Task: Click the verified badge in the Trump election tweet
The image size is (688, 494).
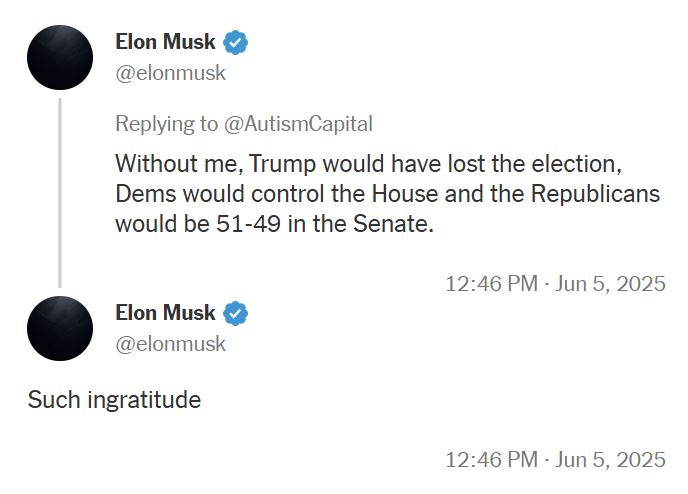Action: coord(236,43)
